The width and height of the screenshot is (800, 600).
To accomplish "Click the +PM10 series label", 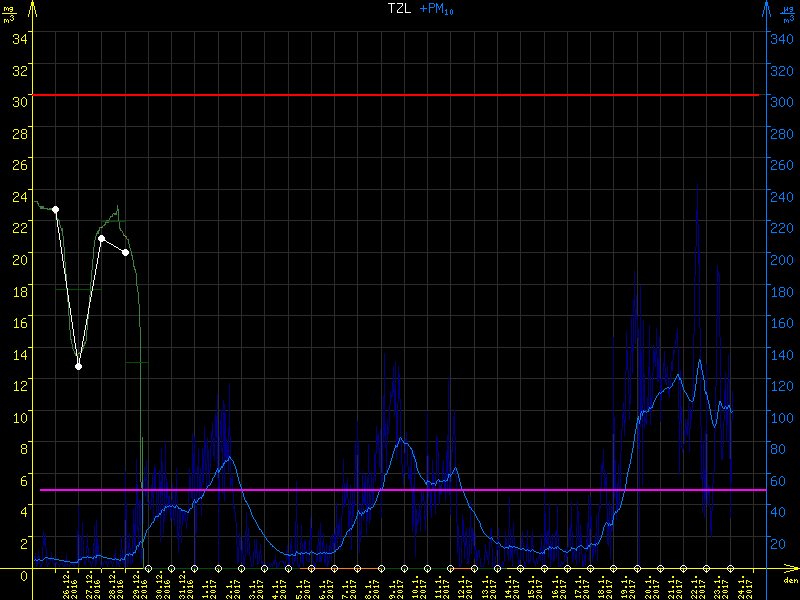I will point(436,8).
